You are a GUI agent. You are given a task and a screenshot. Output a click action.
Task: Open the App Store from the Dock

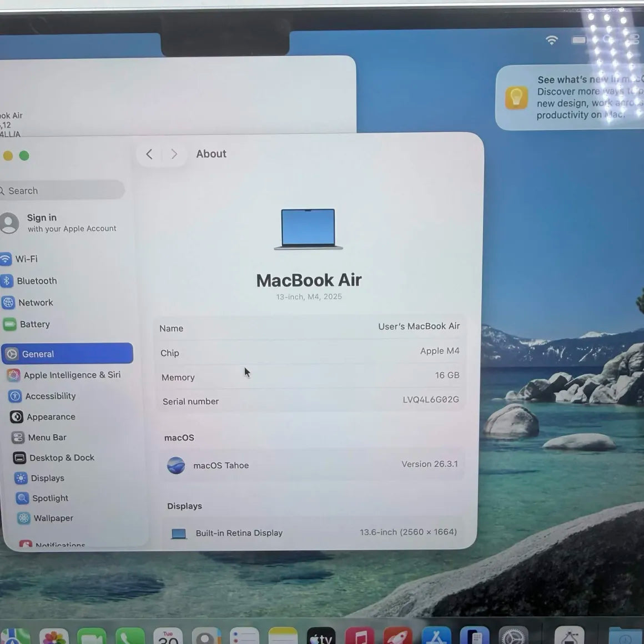coord(436,636)
